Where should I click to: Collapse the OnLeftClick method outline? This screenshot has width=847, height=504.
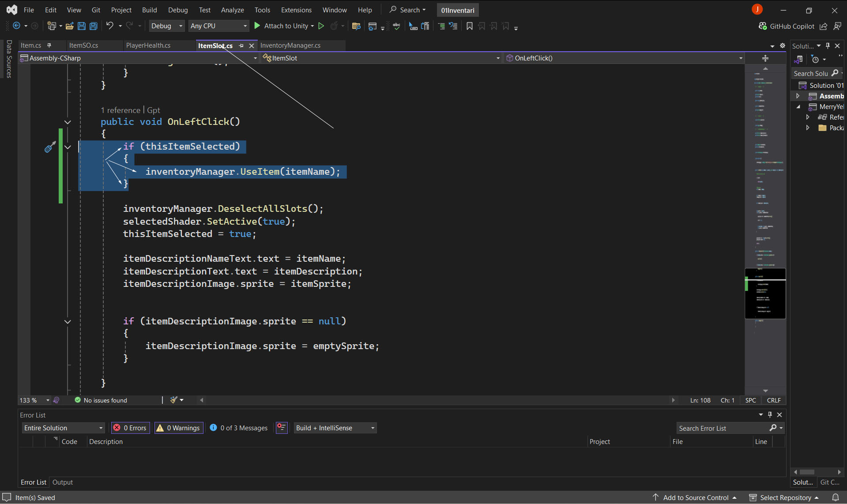point(68,122)
